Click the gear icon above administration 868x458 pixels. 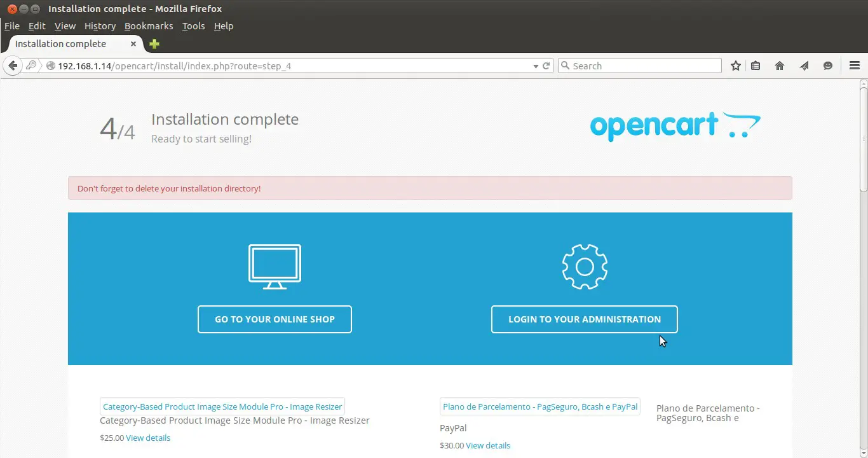click(585, 267)
